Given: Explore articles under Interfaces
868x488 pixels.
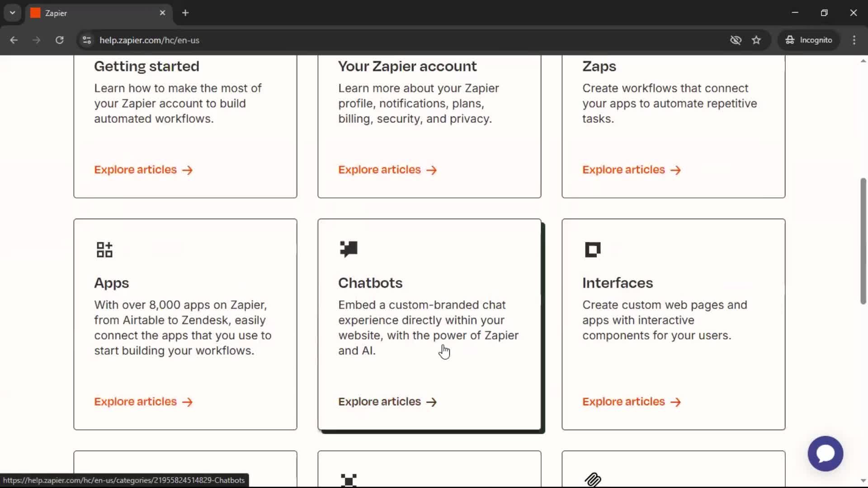Looking at the screenshot, I should (632, 402).
